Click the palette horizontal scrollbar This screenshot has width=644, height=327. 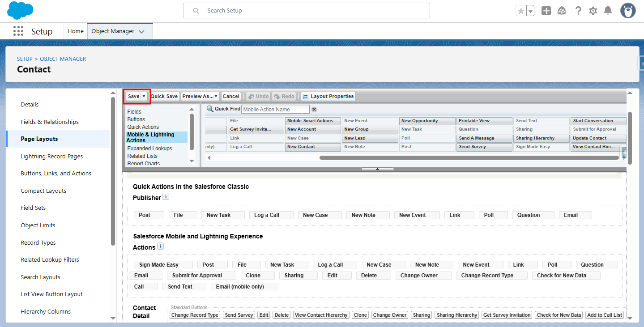(x=470, y=157)
